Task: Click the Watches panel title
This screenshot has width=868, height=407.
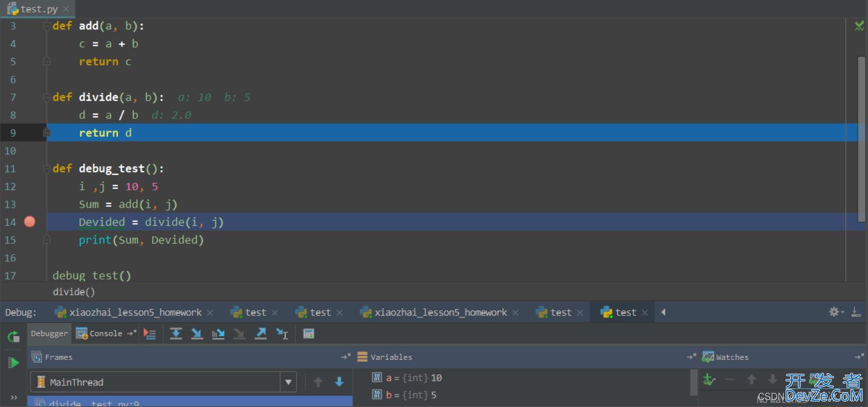Action: coord(732,357)
